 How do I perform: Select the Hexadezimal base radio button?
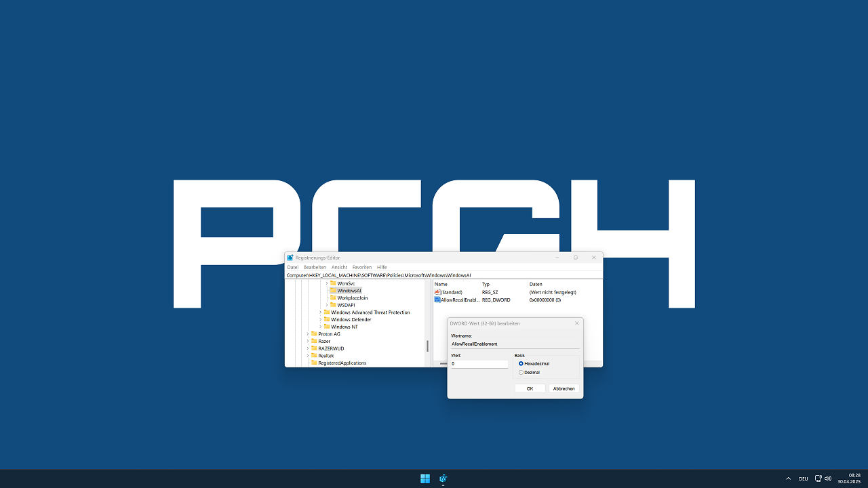click(521, 363)
